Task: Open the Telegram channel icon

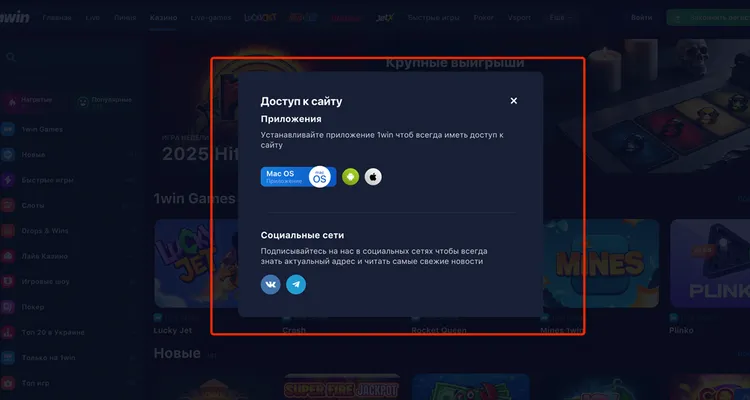Action: pos(296,284)
